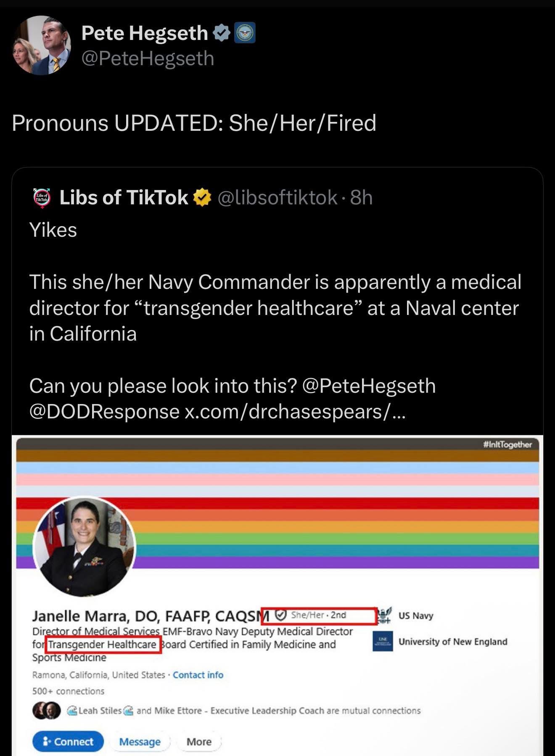Screen dimensions: 555x756
Task: Click the gold verified badge on Libs of TikTok
Action: pyautogui.click(x=202, y=198)
